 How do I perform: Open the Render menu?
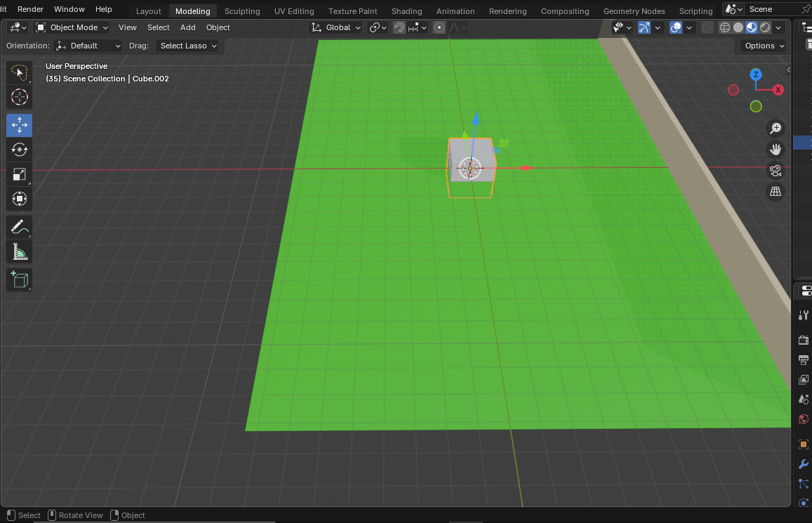pos(31,9)
